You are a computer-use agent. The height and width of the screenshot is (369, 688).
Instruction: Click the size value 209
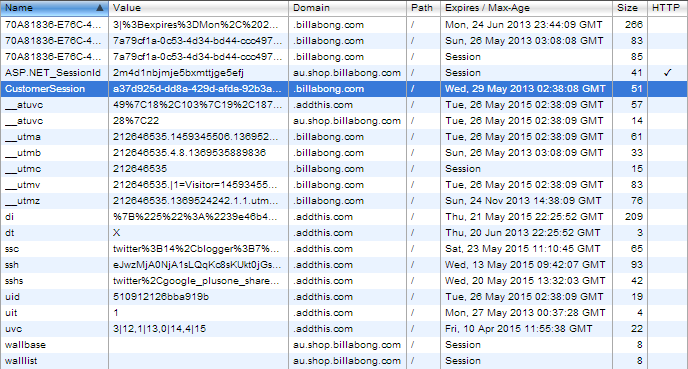[634, 217]
